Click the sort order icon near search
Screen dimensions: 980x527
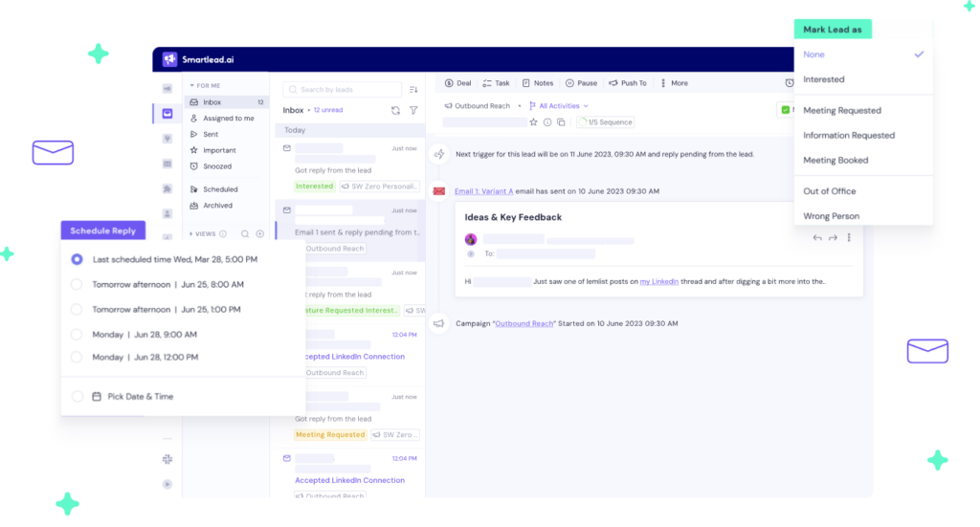tap(413, 89)
